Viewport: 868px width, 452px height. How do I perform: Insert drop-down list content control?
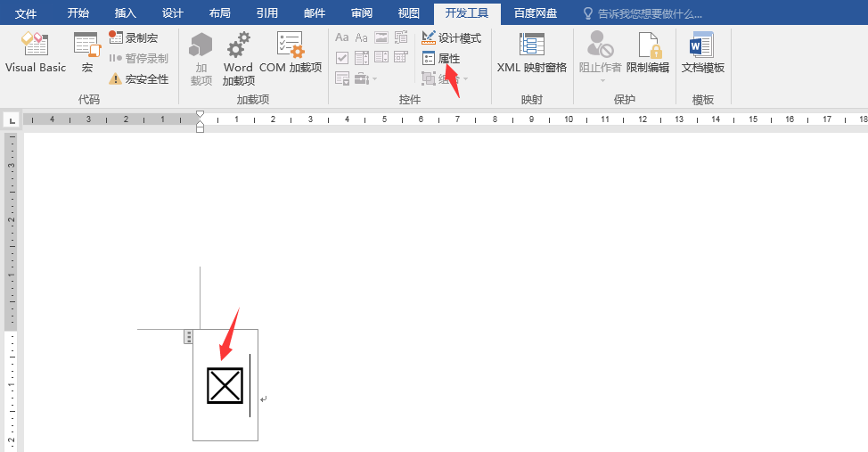pyautogui.click(x=381, y=58)
